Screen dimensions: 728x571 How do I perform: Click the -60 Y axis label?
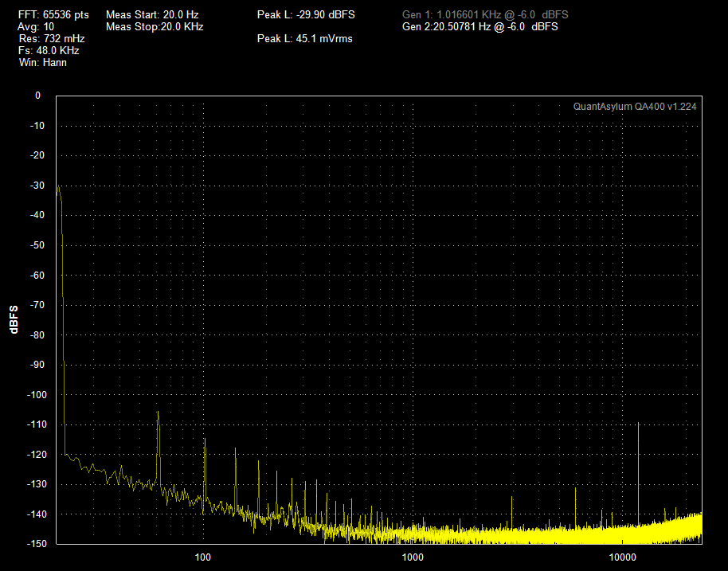point(37,276)
